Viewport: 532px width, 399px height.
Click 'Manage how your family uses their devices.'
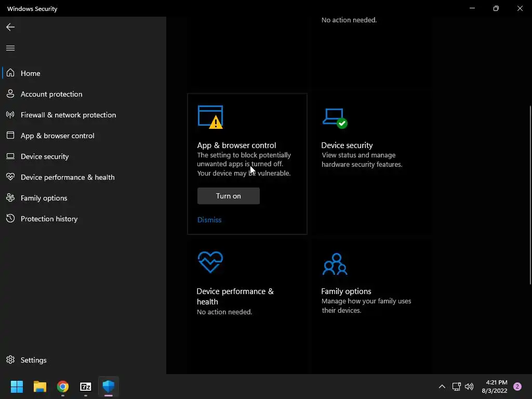[366, 305]
